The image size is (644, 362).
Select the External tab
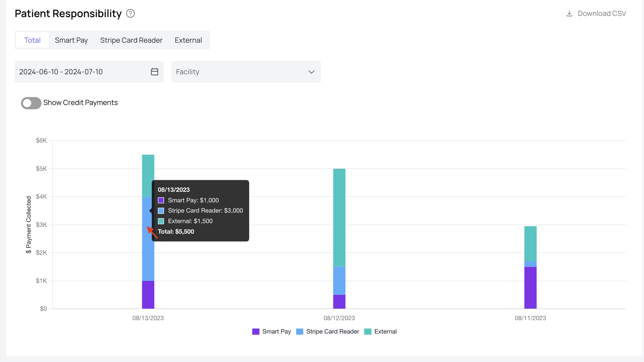pyautogui.click(x=188, y=40)
